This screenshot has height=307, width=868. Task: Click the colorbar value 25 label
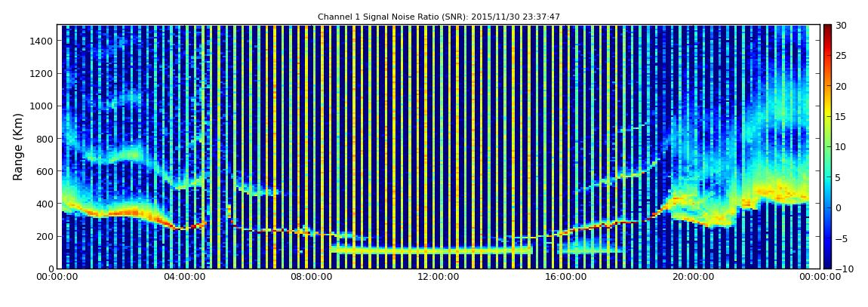(x=842, y=56)
